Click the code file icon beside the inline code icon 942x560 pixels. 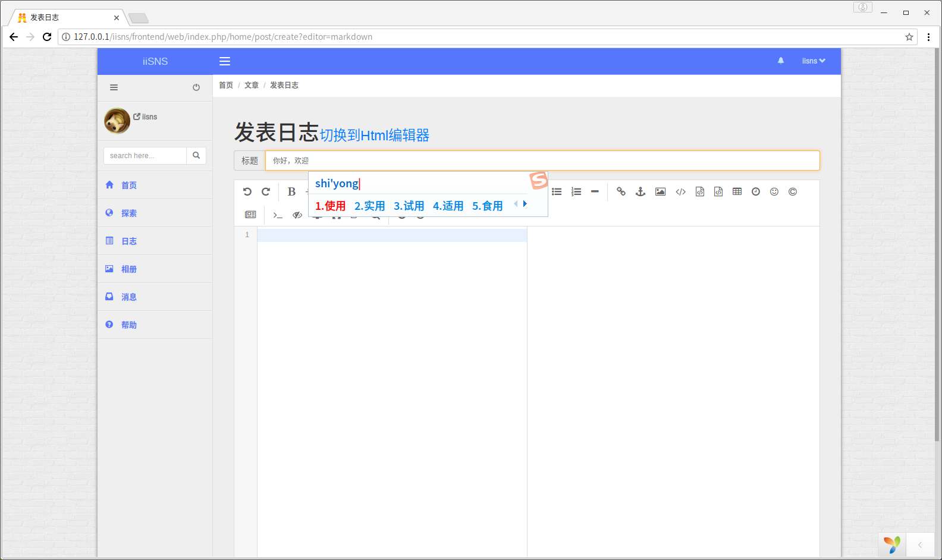700,191
